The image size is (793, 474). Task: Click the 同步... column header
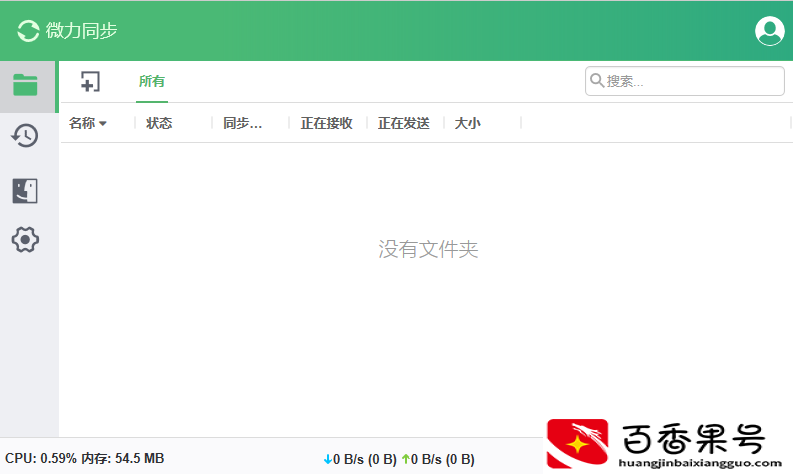click(242, 123)
